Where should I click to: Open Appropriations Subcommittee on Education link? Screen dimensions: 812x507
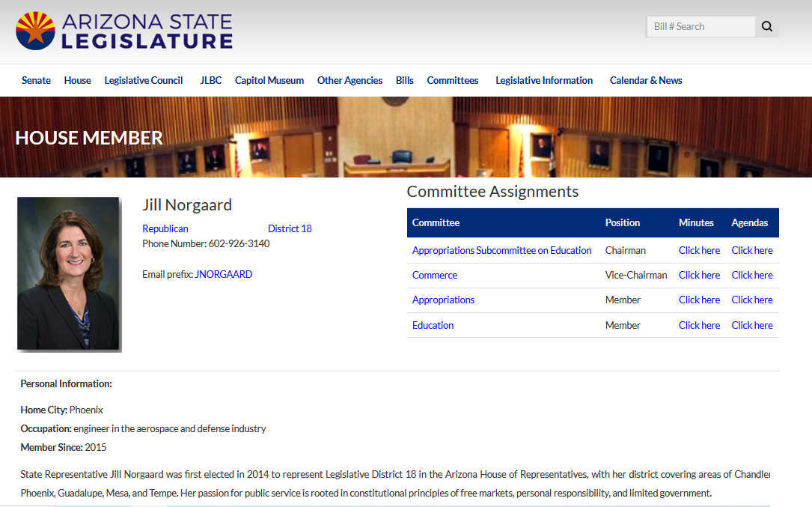click(502, 250)
